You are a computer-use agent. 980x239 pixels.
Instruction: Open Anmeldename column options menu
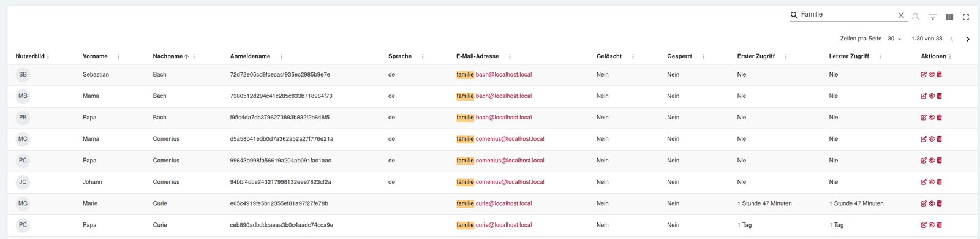pos(281,56)
